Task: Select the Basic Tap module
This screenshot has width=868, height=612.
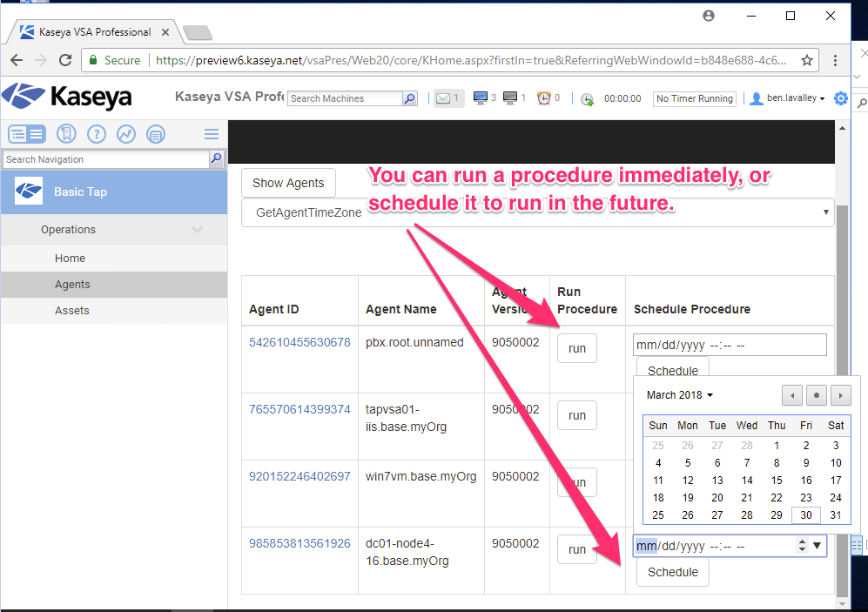Action: (x=114, y=192)
